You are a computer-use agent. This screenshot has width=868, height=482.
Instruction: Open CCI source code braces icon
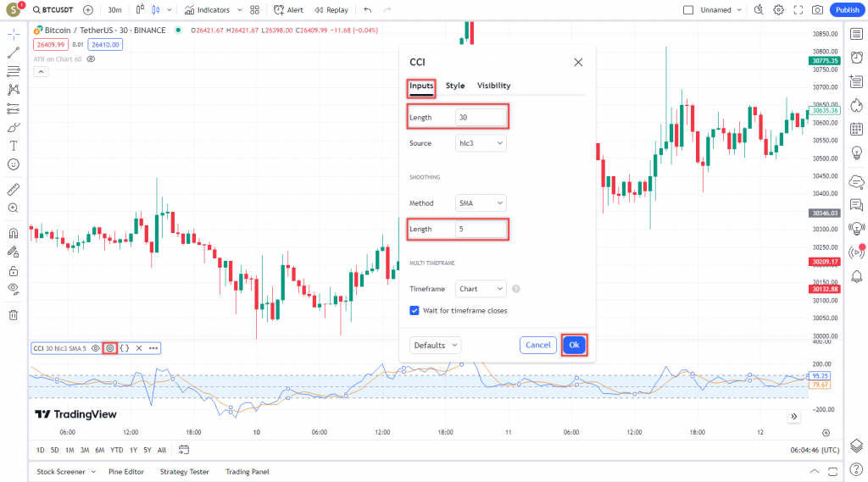coord(125,348)
